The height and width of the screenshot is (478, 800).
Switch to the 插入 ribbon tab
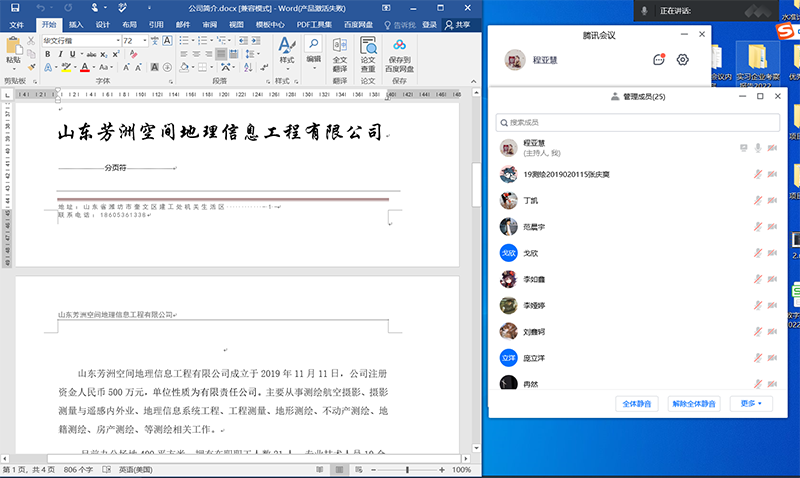77,22
